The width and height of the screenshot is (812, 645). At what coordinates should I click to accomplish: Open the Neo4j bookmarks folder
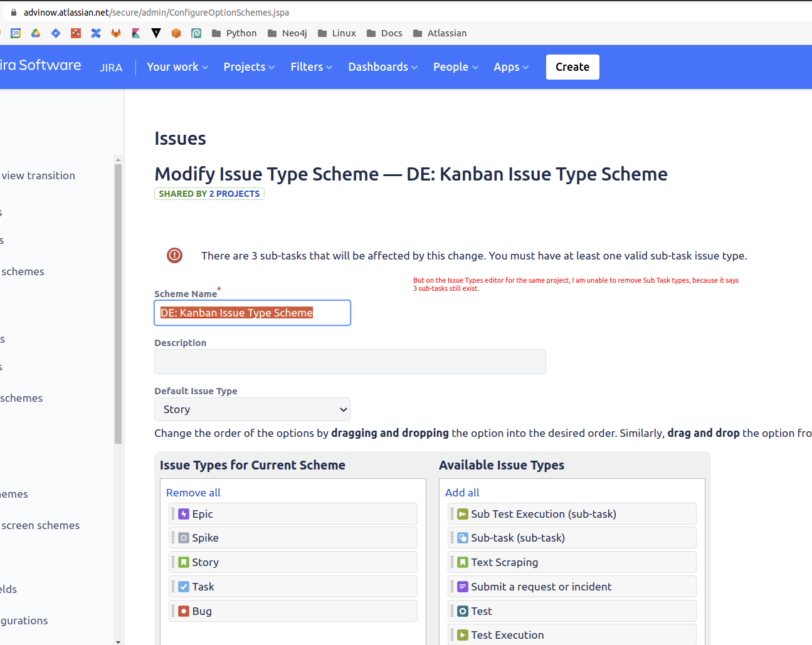point(287,33)
